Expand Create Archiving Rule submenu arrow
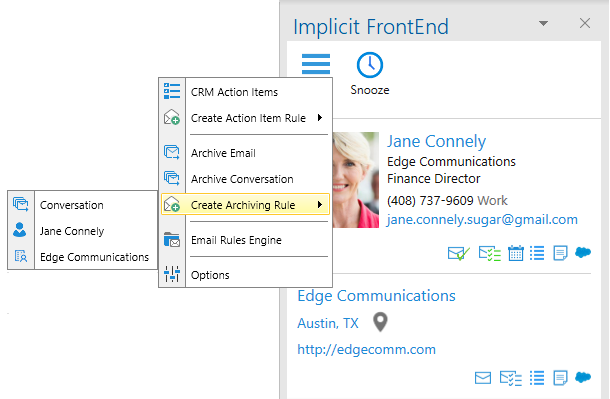Viewport: 610px width, 399px height. click(320, 205)
